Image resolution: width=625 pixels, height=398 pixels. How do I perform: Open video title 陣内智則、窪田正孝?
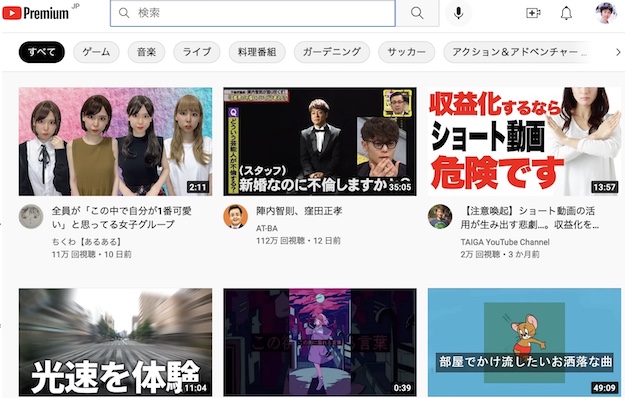tap(299, 211)
